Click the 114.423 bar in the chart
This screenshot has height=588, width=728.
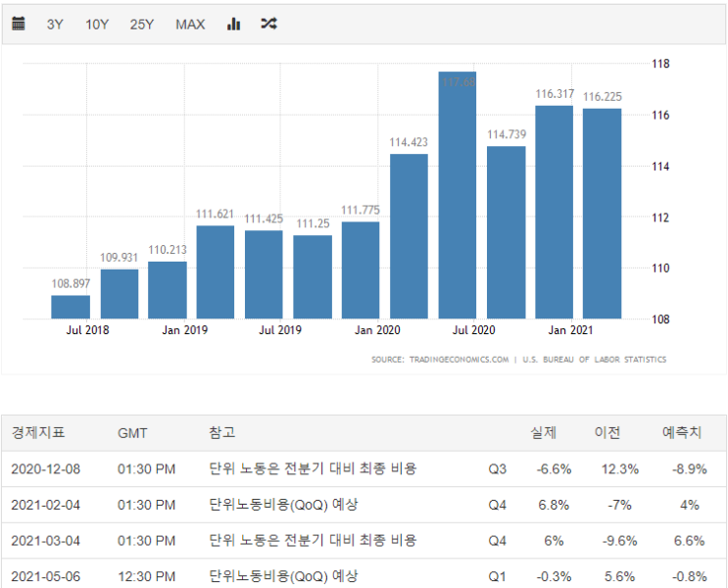click(x=409, y=236)
